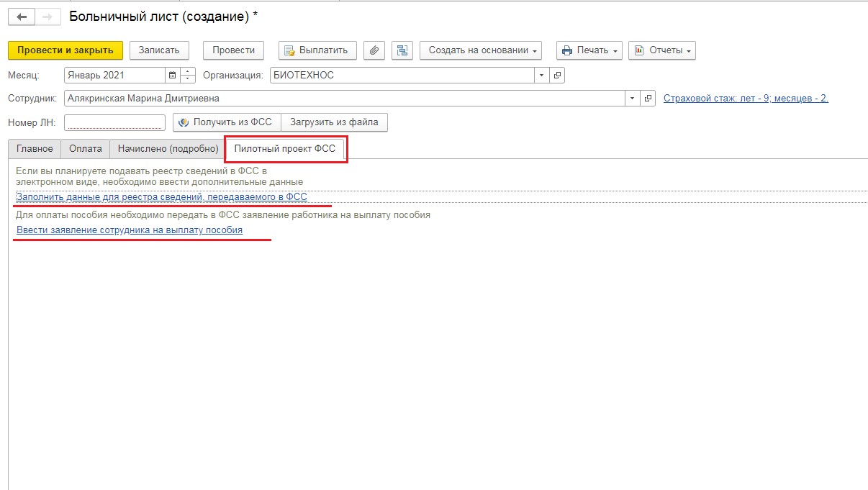
Task: Open the organization record with its open icon
Action: [x=558, y=76]
